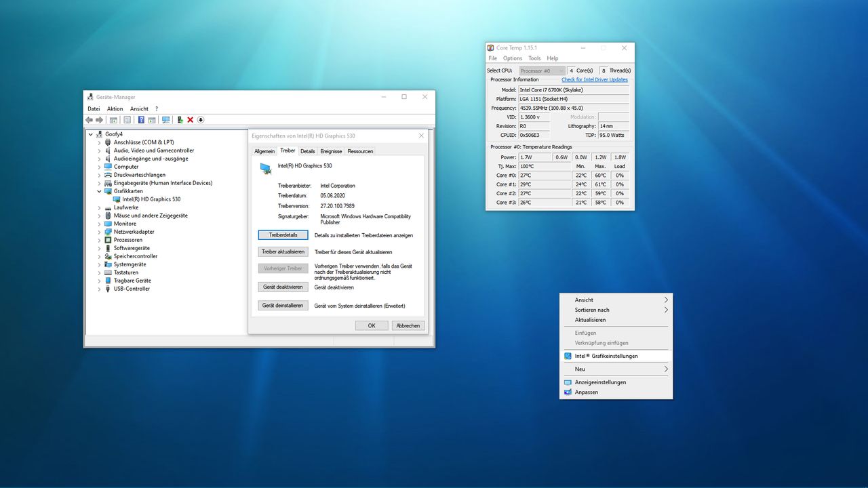Click the Gerät deaktivieren button
This screenshot has width=868, height=488.
point(283,287)
